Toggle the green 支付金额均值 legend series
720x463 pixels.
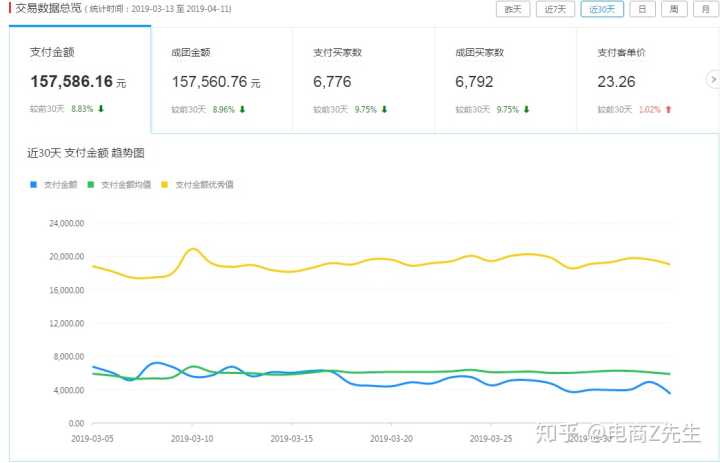tap(119, 185)
